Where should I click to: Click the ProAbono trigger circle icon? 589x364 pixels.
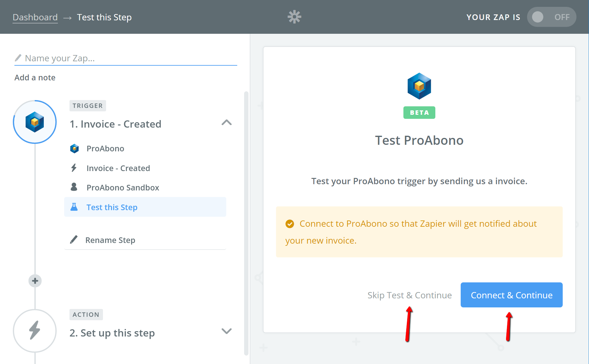point(35,122)
